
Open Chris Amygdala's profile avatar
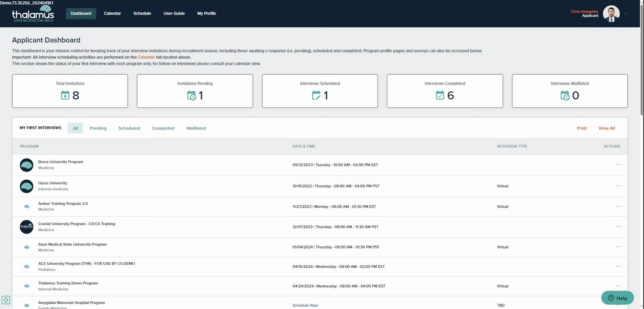point(611,13)
